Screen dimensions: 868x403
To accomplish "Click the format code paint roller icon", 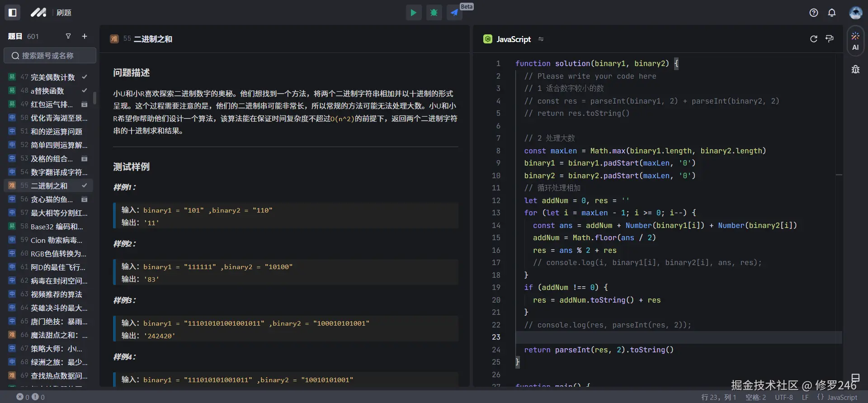I will coord(830,39).
